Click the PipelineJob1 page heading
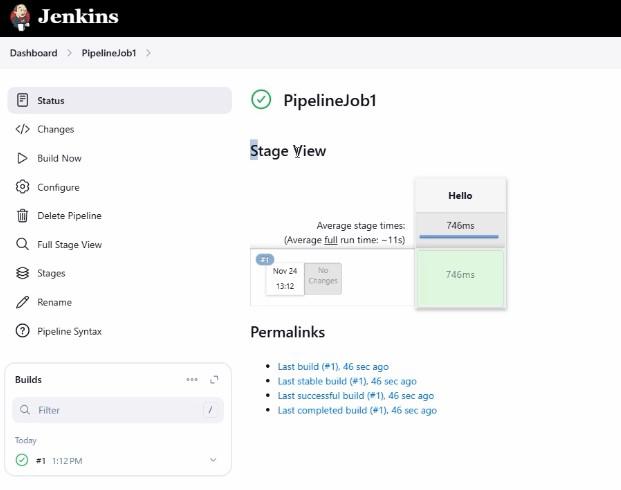Screen dimensions: 621x490 330,100
